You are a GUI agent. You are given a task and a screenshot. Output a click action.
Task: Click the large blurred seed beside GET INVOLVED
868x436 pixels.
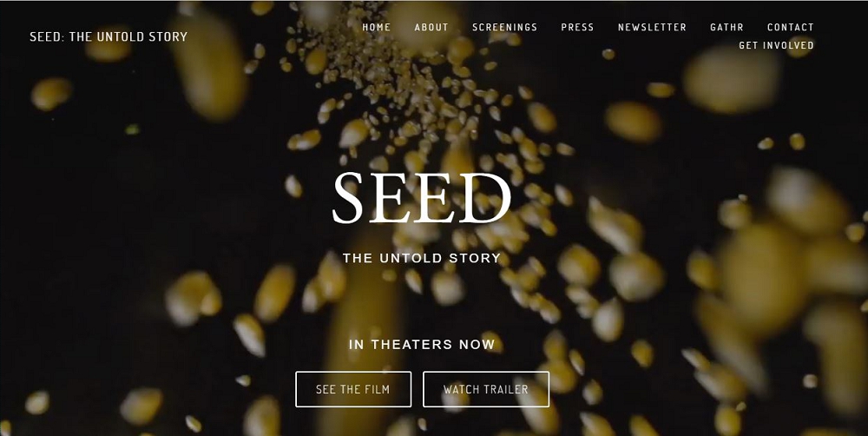click(731, 80)
